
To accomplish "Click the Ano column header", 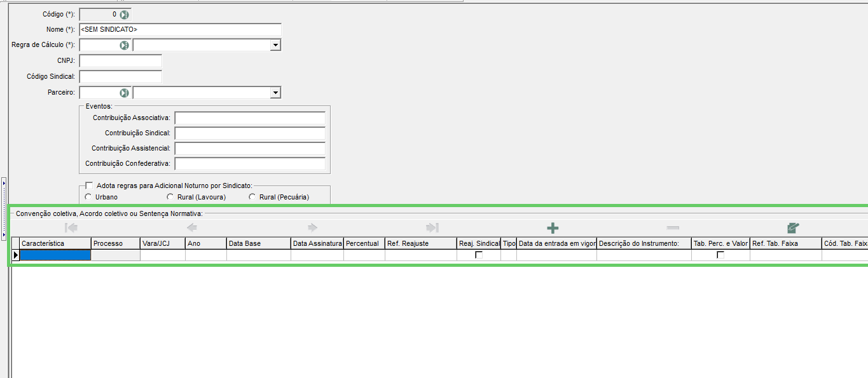I will tap(206, 243).
